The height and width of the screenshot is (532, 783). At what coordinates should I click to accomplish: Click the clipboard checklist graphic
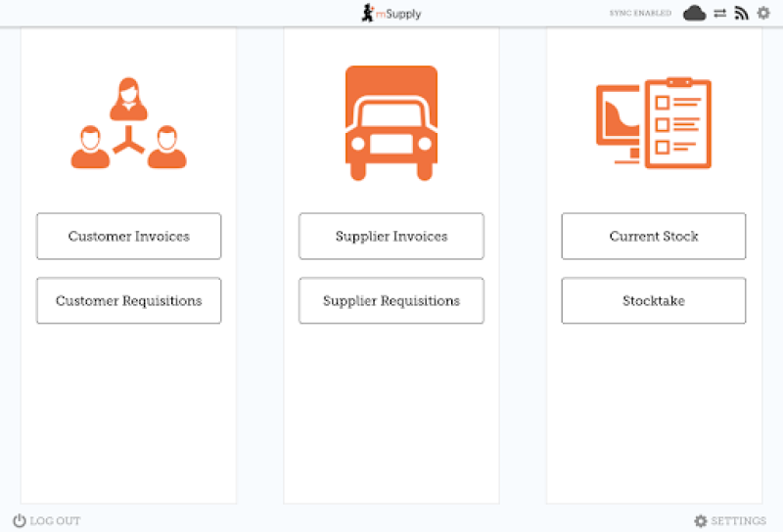click(677, 122)
